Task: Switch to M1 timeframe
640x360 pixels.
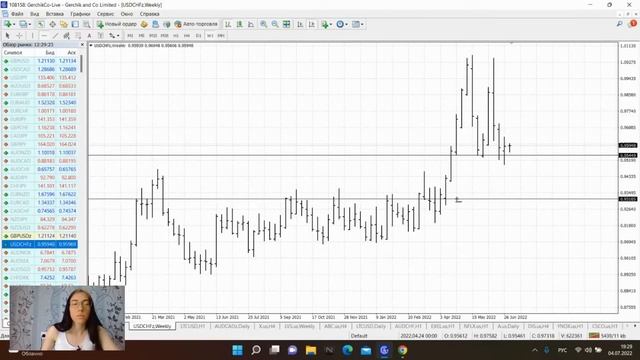Action: [130, 36]
